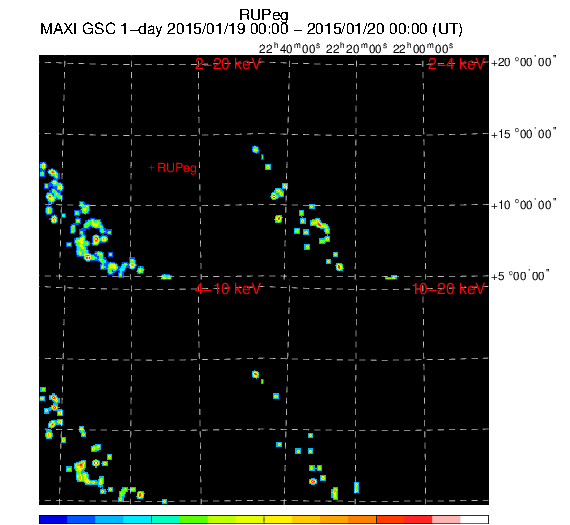Click the +20°00'00" declination label
The height and width of the screenshot is (525, 570).
(523, 62)
